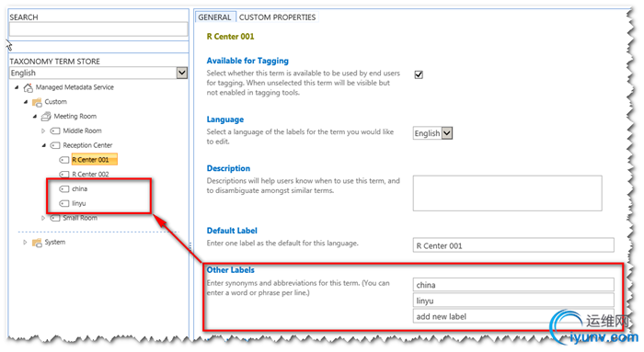Select the Middle Room term

click(82, 131)
